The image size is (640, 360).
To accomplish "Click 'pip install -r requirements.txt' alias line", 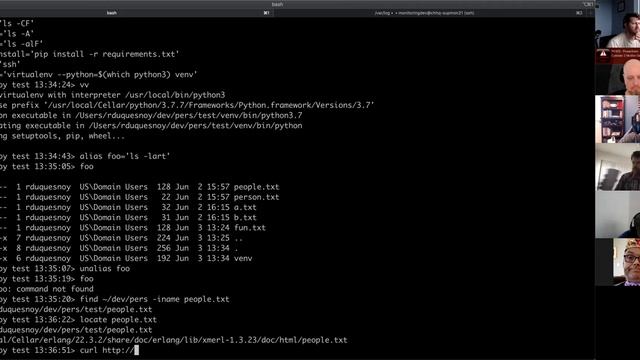I will [90, 54].
